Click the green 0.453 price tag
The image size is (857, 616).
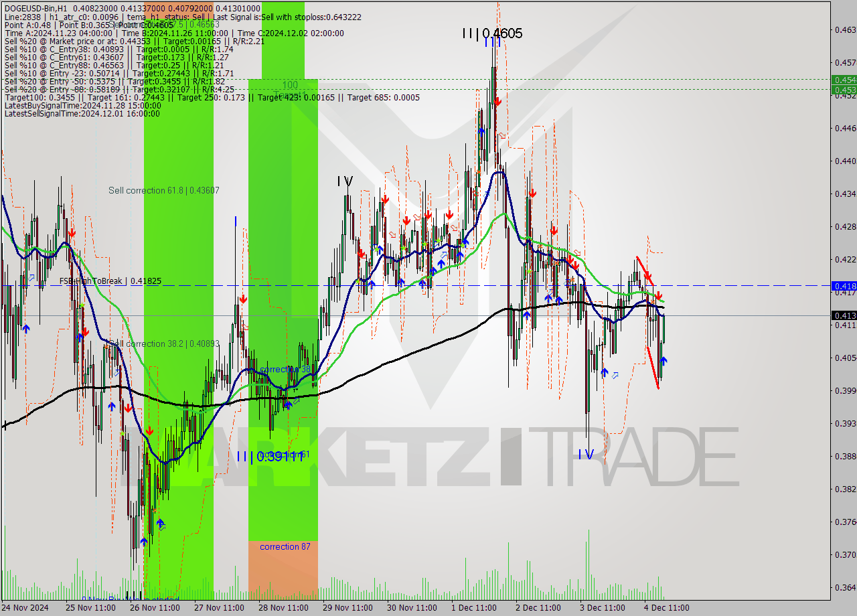(x=844, y=89)
